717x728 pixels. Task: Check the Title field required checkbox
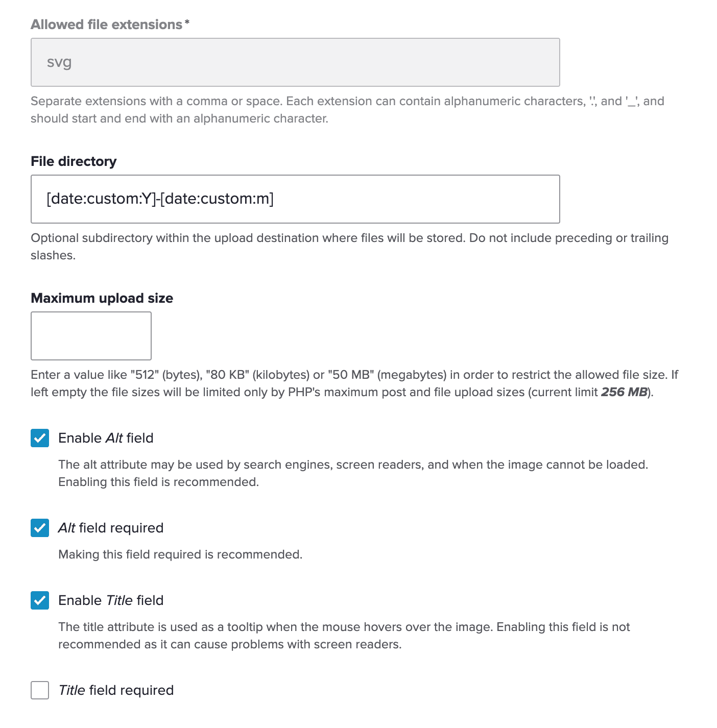[40, 690]
